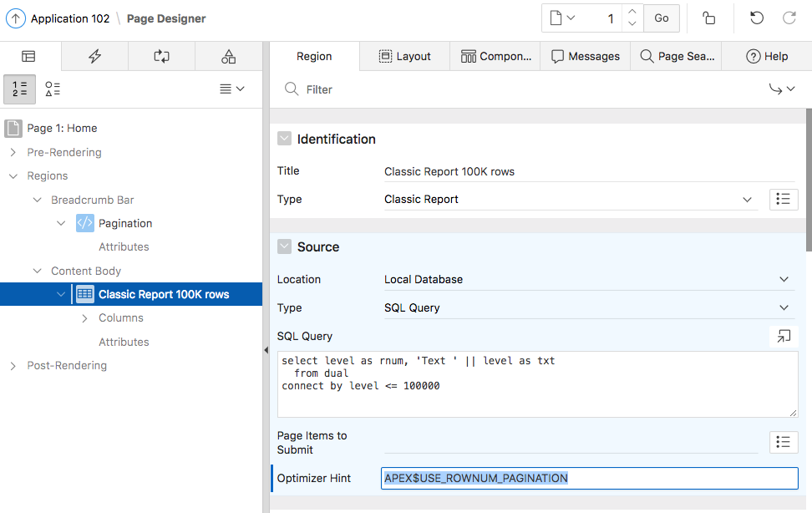
Task: Open the Processing tab icon
Action: [162, 57]
